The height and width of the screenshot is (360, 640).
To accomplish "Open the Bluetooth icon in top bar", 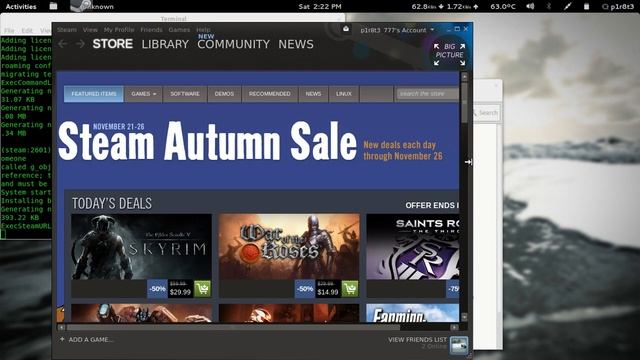I will [549, 7].
